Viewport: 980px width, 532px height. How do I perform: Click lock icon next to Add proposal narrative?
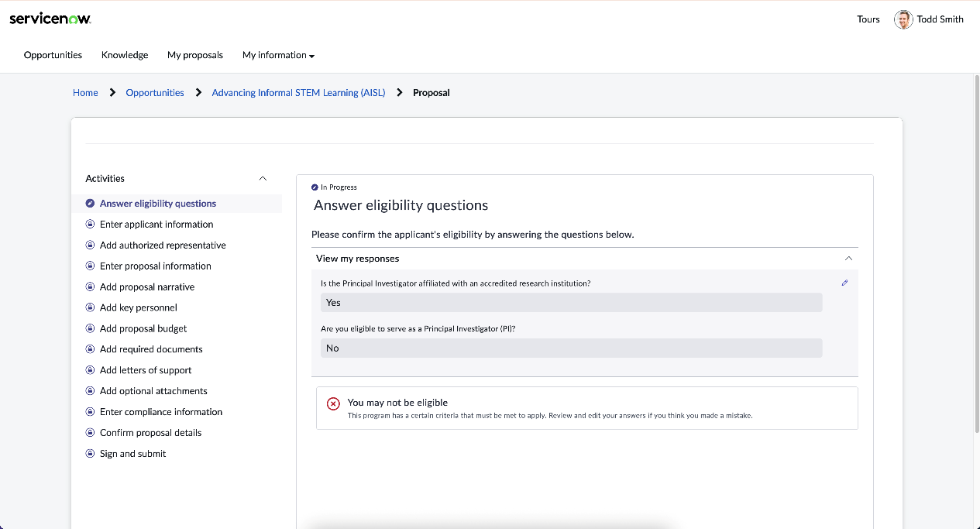pyautogui.click(x=91, y=287)
